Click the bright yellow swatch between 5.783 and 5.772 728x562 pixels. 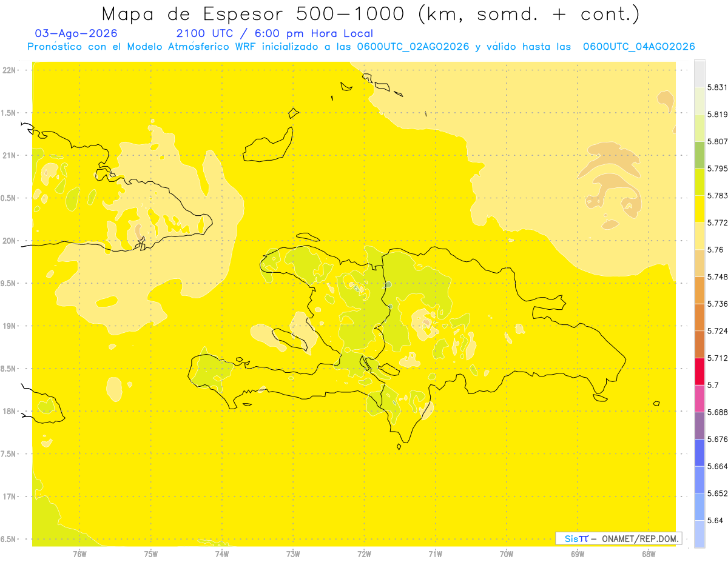(x=699, y=209)
